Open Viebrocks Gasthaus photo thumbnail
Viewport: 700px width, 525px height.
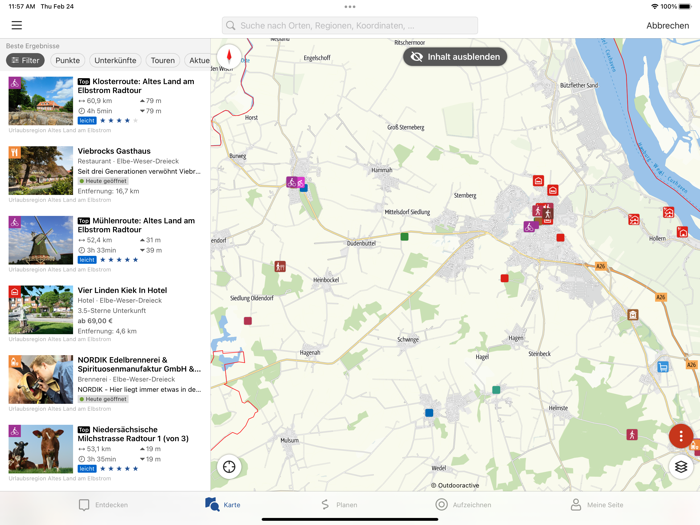41,170
